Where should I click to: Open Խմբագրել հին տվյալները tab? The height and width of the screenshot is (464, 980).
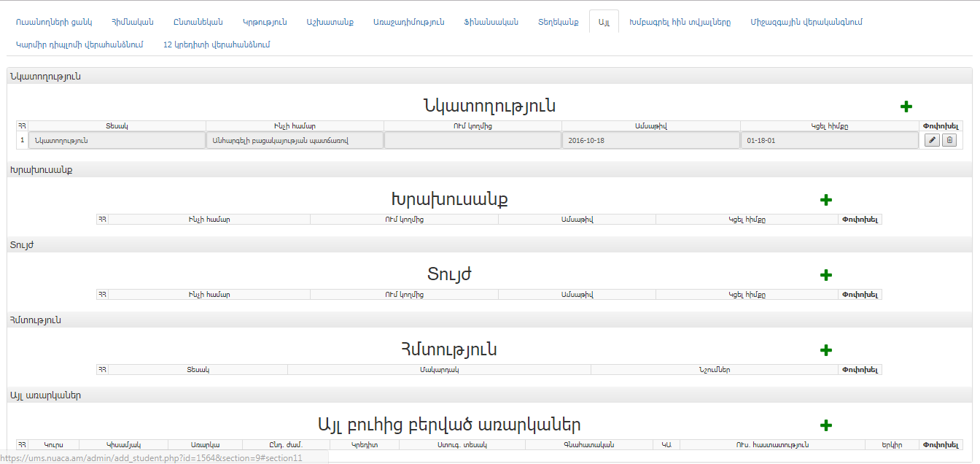point(680,22)
